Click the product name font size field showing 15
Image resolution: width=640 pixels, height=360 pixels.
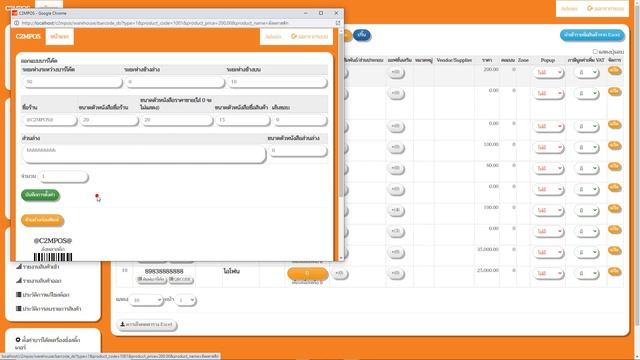pyautogui.click(x=242, y=120)
